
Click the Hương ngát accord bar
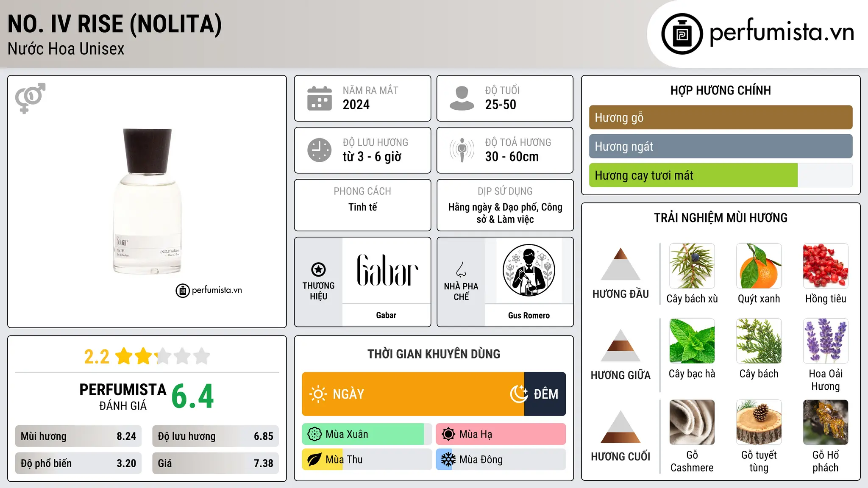(721, 146)
